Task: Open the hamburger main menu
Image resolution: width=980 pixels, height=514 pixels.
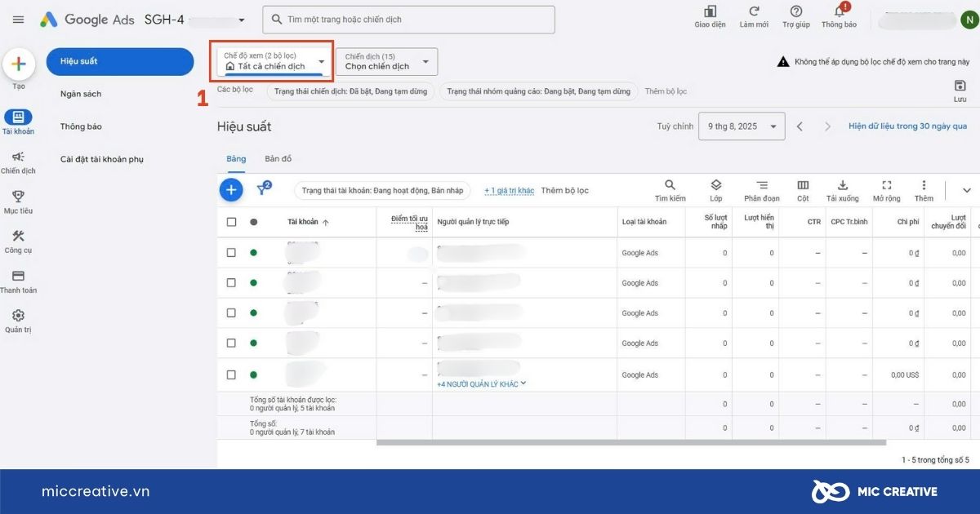Action: point(18,19)
